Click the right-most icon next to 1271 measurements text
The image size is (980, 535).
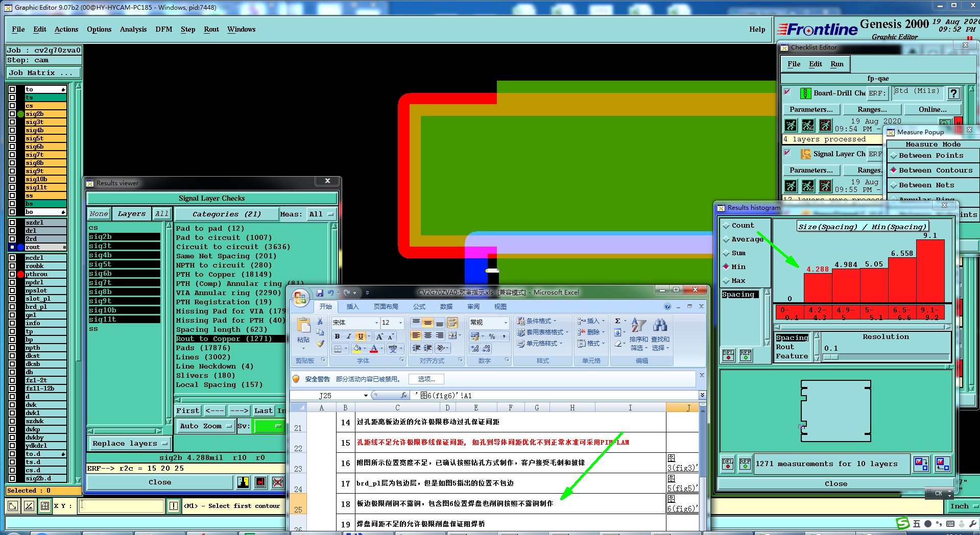(x=943, y=464)
